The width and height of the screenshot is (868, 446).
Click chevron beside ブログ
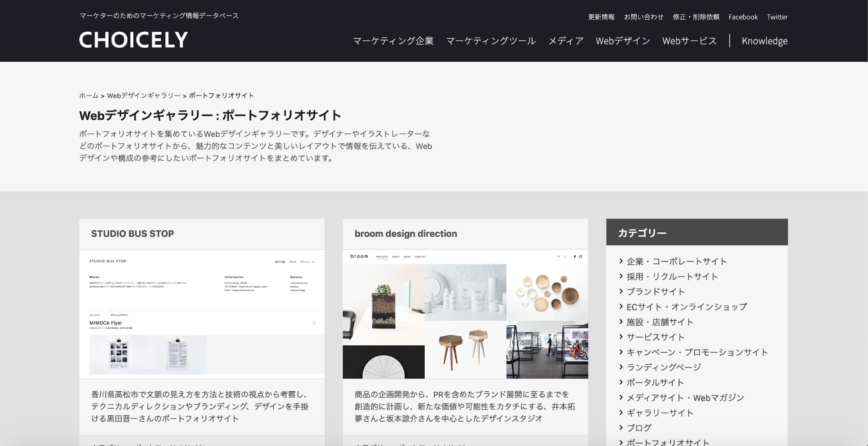click(621, 427)
